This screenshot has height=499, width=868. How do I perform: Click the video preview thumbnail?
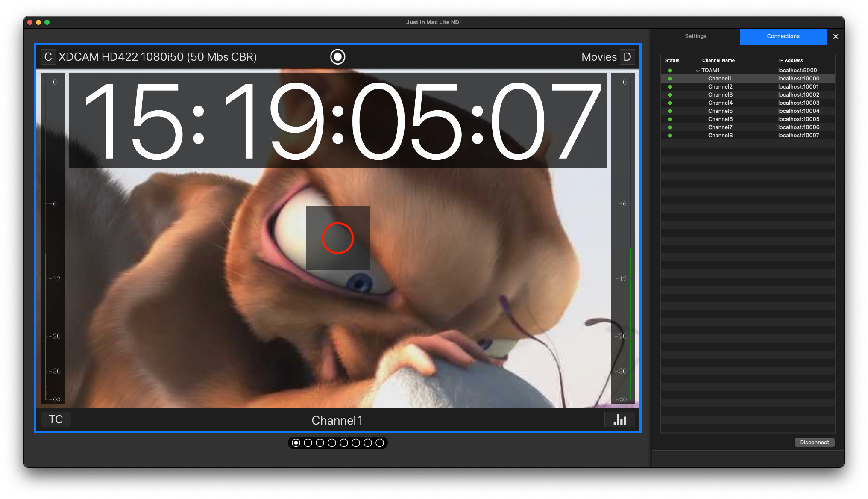click(337, 238)
